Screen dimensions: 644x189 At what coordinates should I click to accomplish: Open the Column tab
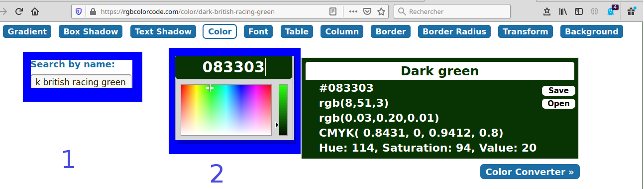(x=342, y=31)
